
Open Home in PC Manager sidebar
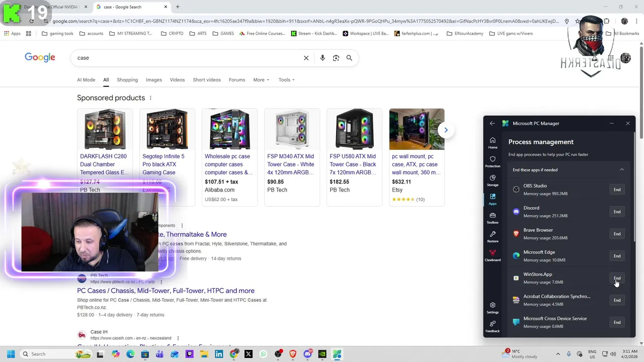493,143
